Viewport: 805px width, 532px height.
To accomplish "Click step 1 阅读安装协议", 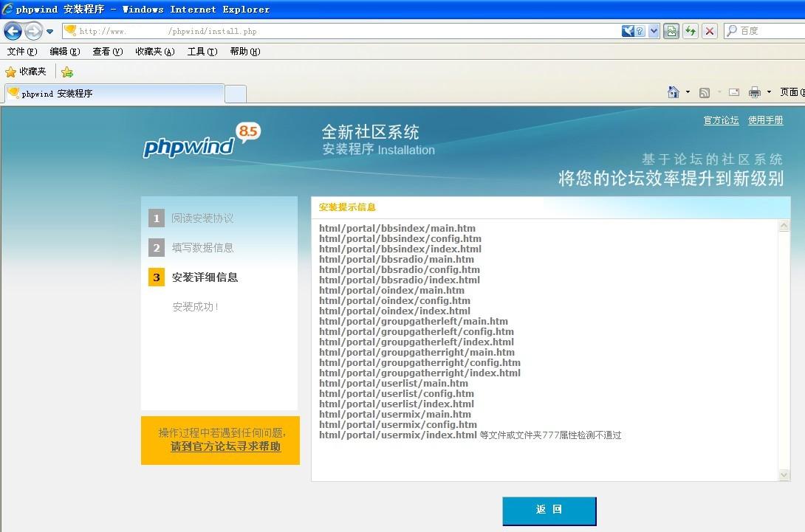I will [191, 218].
